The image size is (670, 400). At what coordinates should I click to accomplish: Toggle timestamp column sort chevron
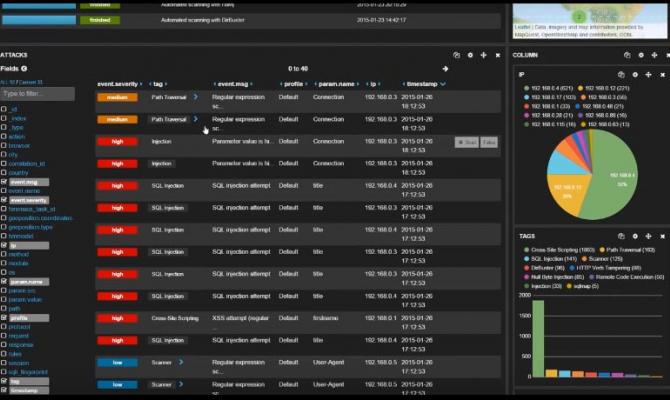point(443,84)
